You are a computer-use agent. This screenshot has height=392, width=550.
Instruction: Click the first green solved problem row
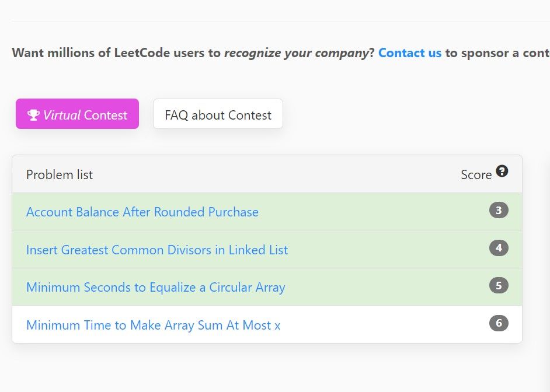[267, 212]
